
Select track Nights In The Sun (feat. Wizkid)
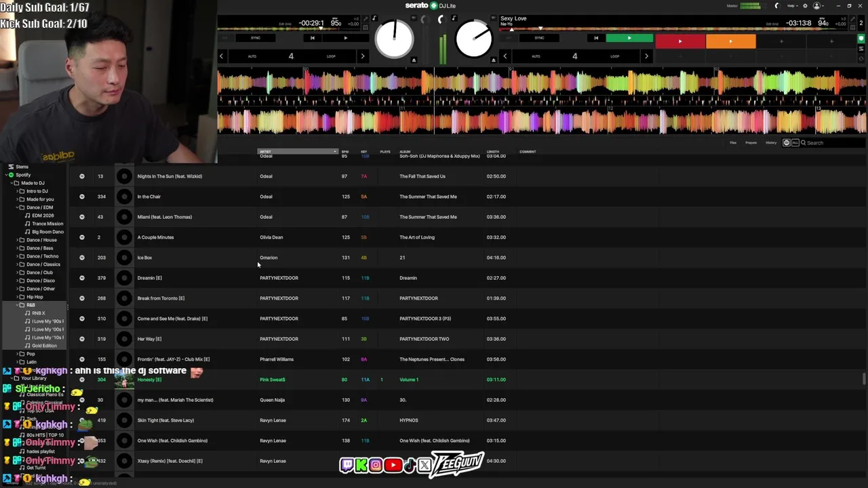pyautogui.click(x=170, y=176)
